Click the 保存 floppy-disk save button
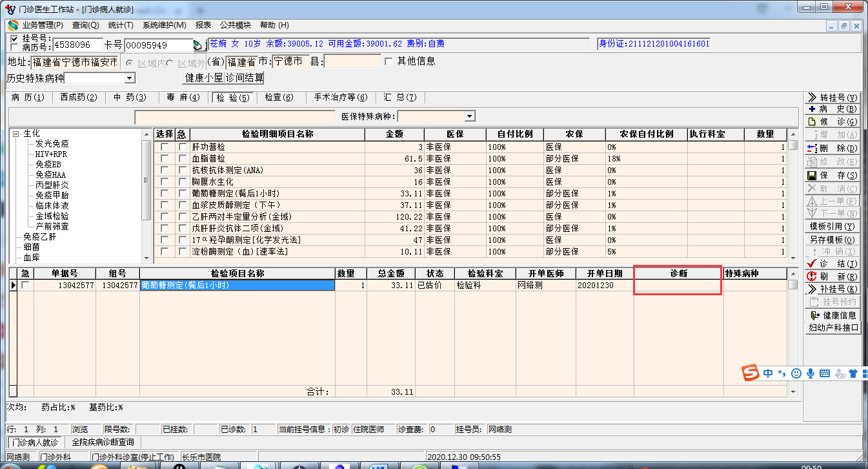Viewport: 868px width, 469px height. coord(833,176)
